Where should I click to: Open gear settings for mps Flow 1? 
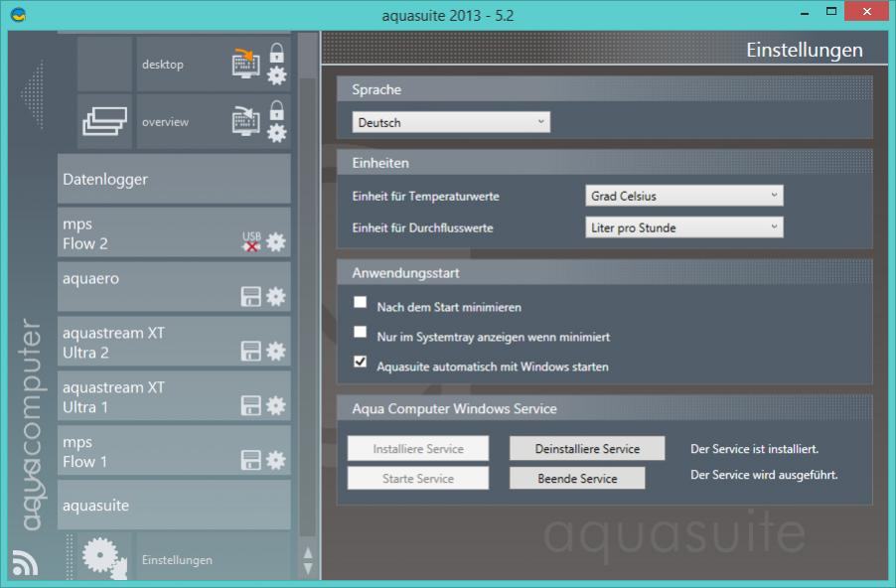[276, 460]
